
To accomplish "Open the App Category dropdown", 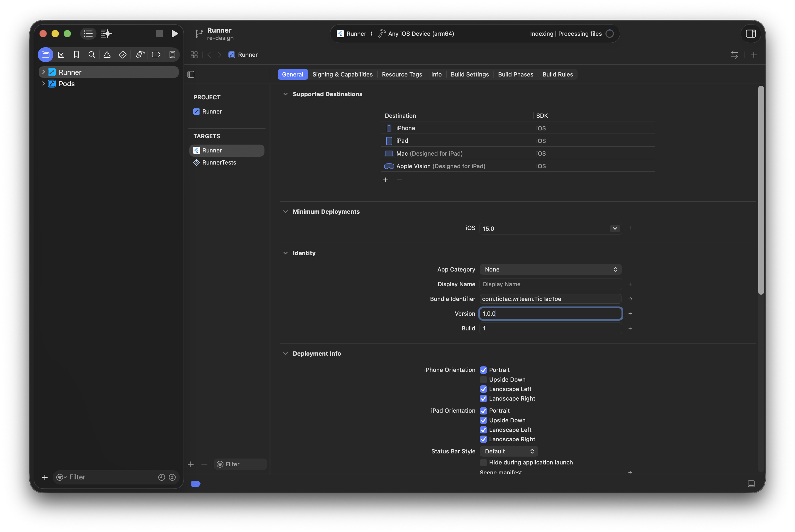I will coord(550,269).
